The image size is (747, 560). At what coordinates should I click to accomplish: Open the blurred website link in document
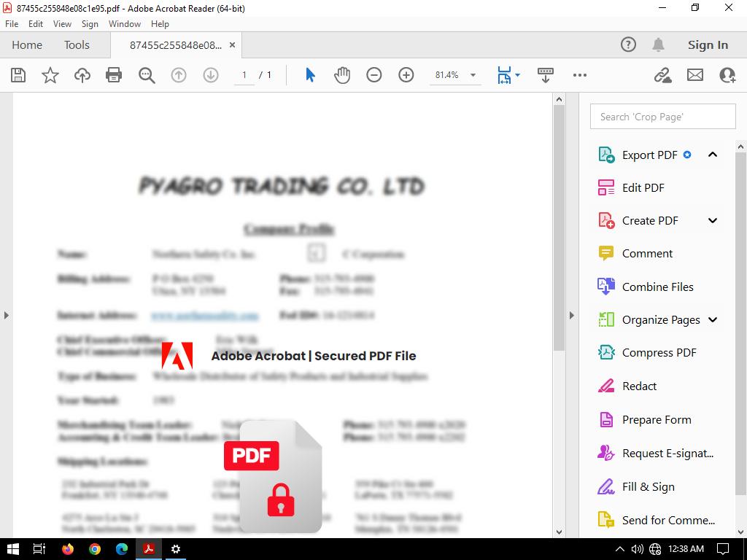205,316
